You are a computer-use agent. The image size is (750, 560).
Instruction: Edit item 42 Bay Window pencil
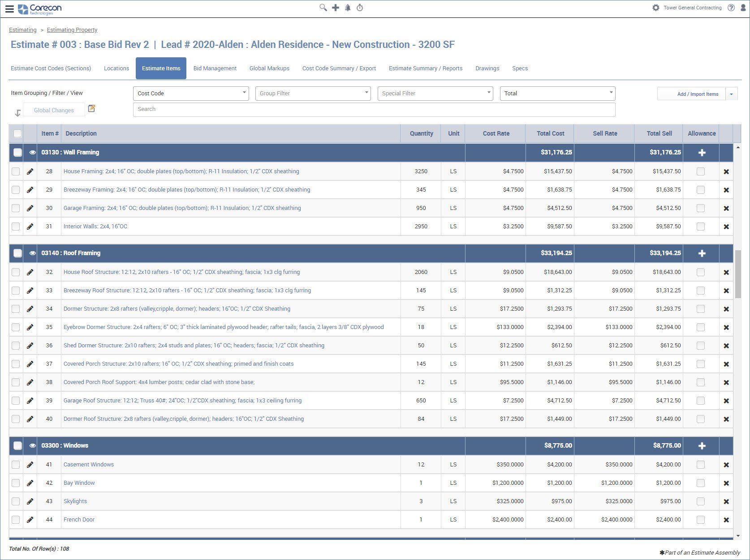point(30,483)
